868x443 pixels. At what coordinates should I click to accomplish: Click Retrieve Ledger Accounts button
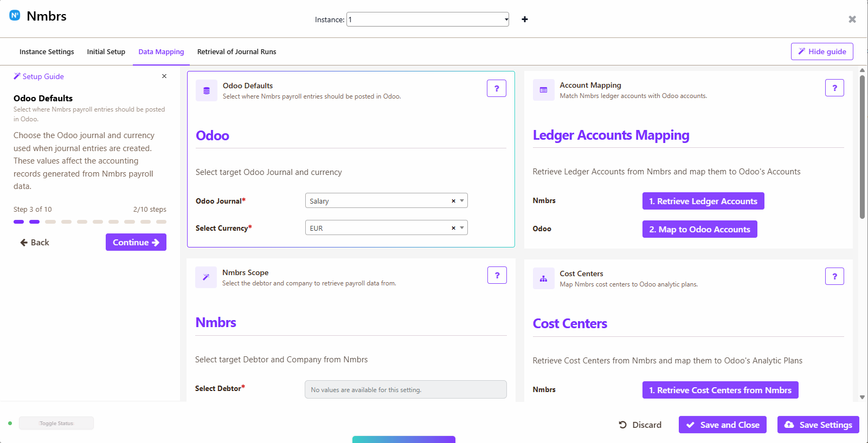coord(703,201)
